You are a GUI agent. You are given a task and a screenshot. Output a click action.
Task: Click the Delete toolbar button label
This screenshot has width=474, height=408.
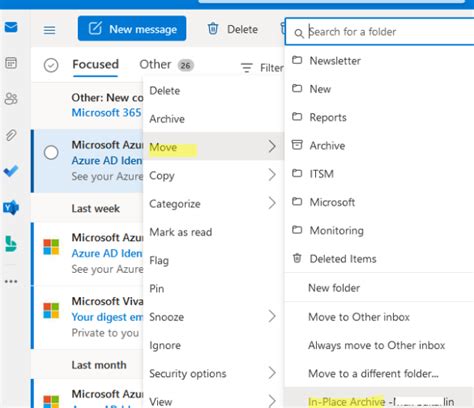point(242,29)
